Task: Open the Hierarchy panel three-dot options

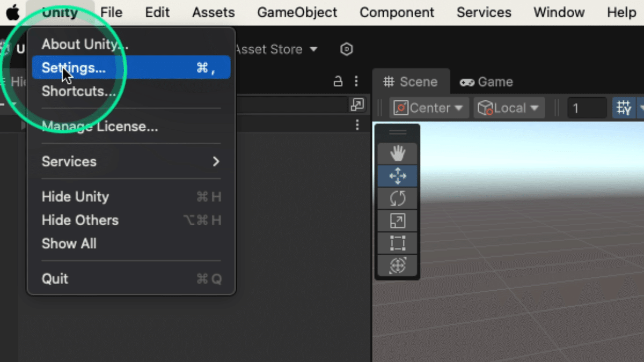Action: tap(356, 82)
